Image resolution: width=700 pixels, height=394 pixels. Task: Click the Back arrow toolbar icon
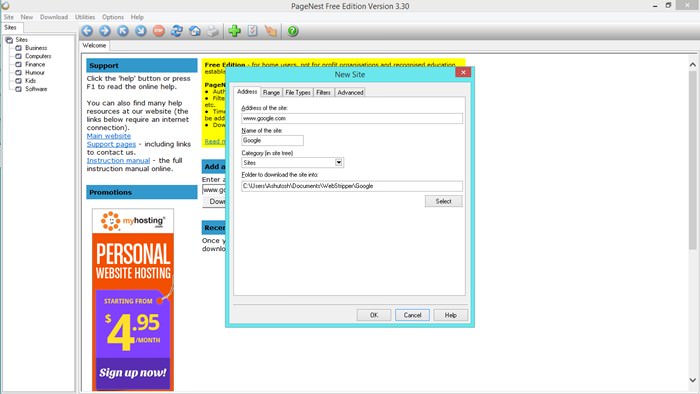point(88,31)
